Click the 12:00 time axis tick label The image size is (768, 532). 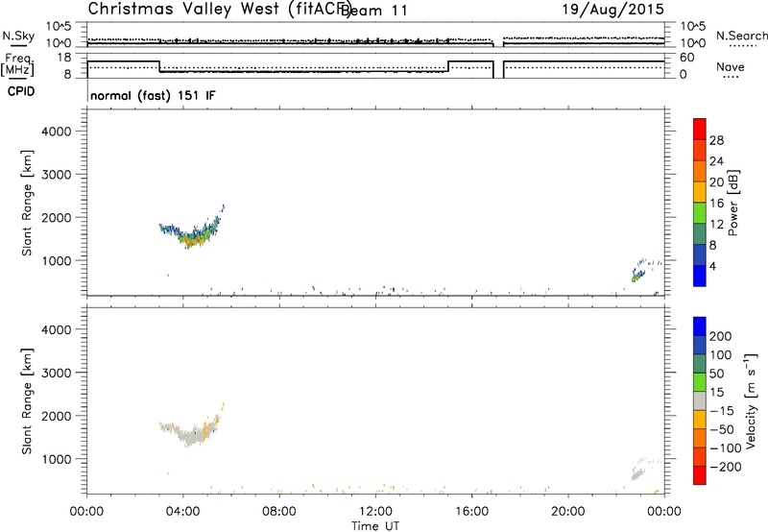point(375,512)
